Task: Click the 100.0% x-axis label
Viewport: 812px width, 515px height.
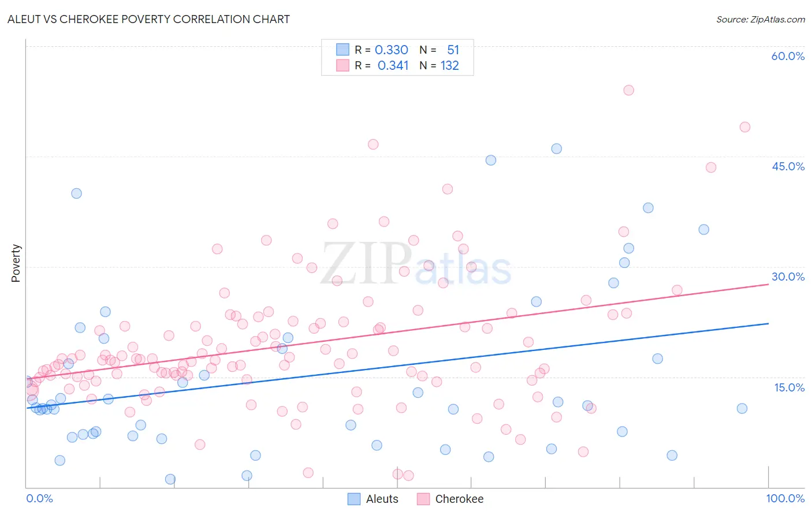Action: [785, 498]
